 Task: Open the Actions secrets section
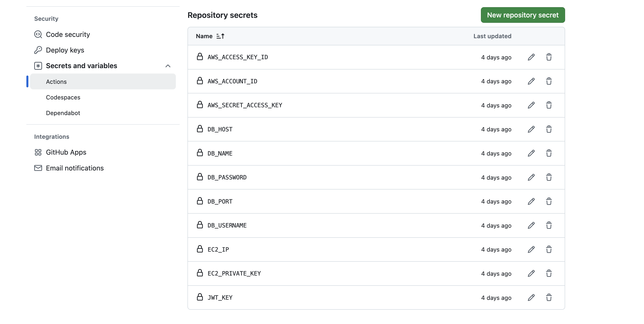tap(56, 82)
